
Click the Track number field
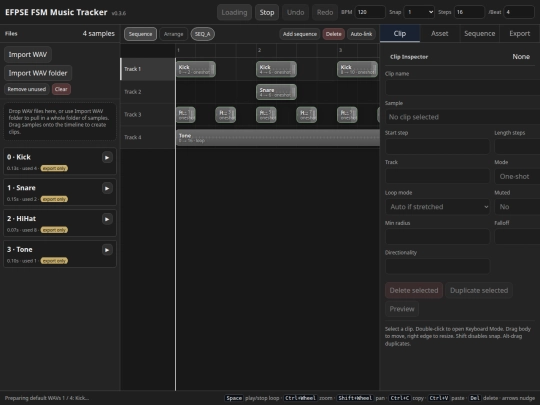pos(437,176)
